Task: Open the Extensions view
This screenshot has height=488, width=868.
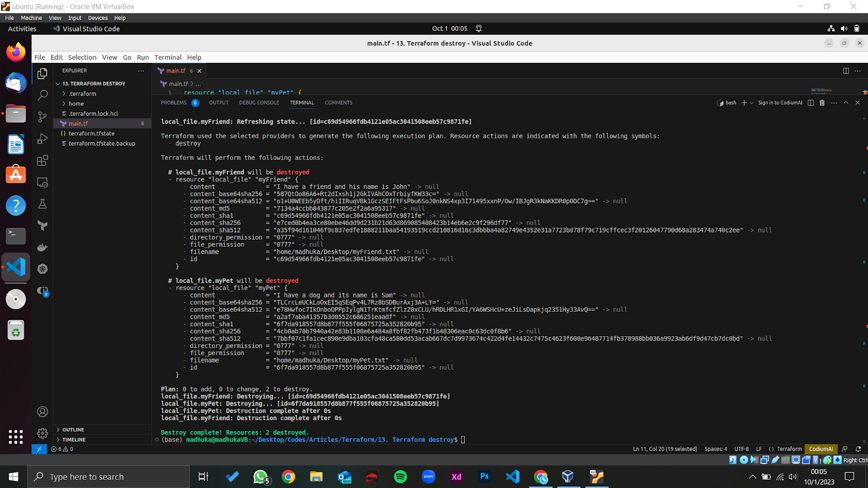Action: coord(42,160)
